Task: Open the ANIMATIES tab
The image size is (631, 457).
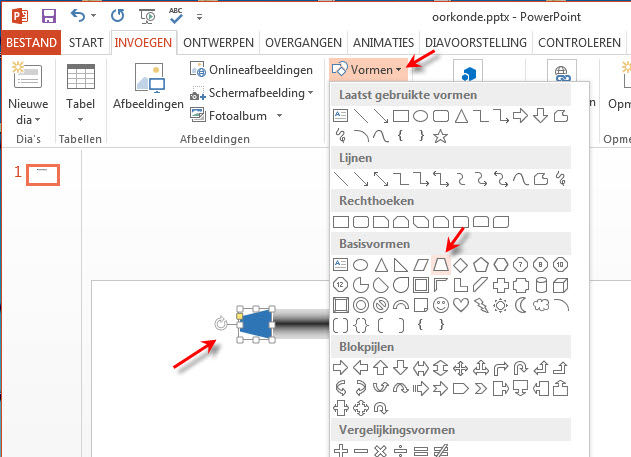Action: click(384, 42)
